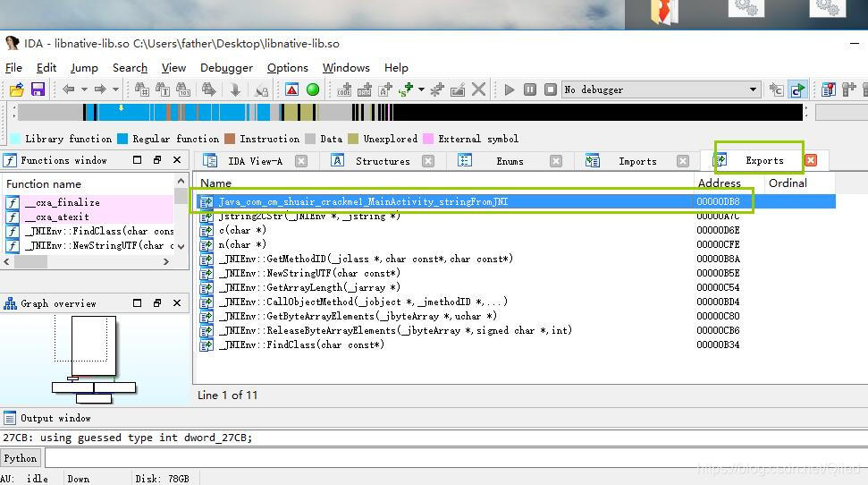Sort exports by Address column header
Viewport: 868px width, 485px height.
(729, 183)
